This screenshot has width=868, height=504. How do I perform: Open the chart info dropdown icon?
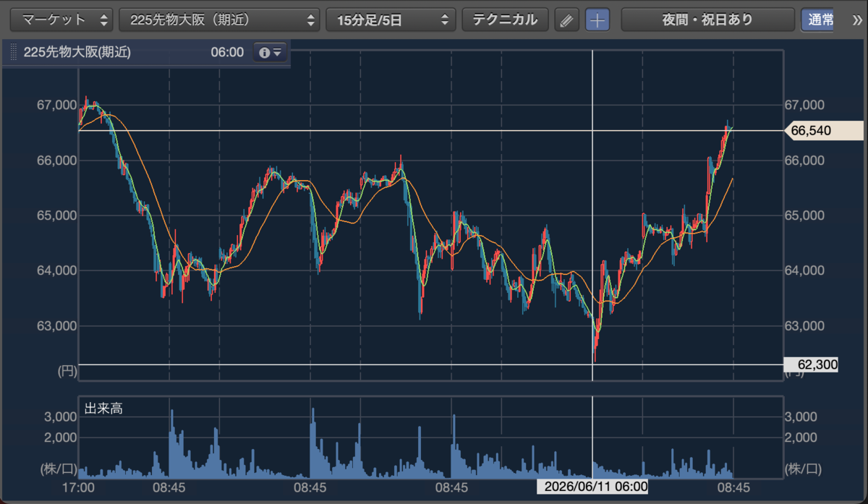(270, 52)
